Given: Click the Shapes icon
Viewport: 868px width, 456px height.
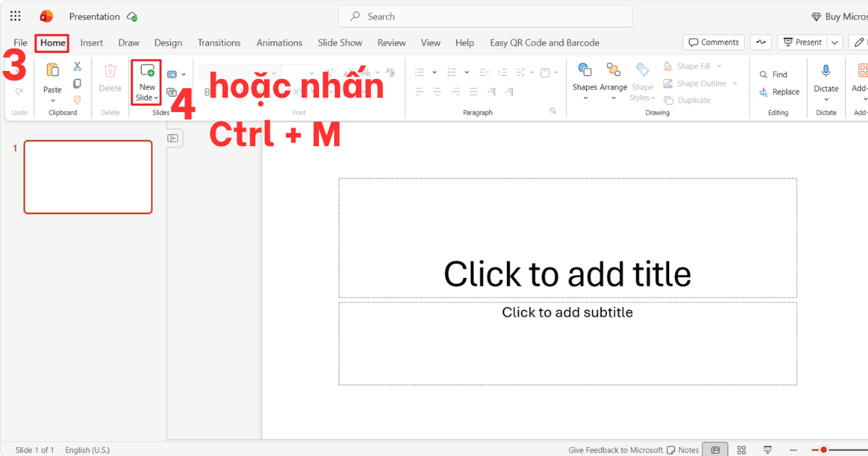Looking at the screenshot, I should click(x=584, y=70).
